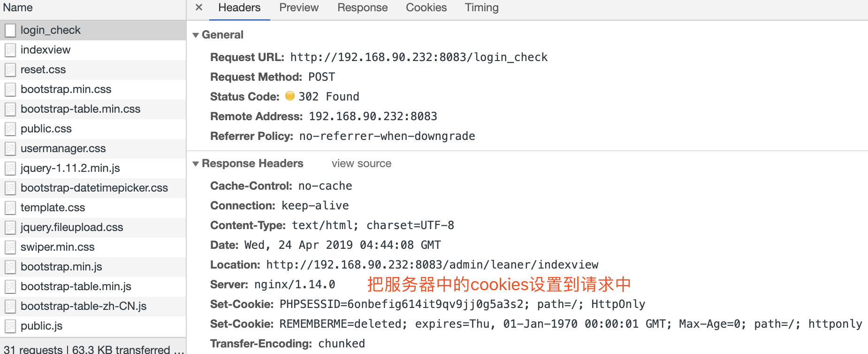
Task: Click the indexview document icon
Action: coord(10,50)
